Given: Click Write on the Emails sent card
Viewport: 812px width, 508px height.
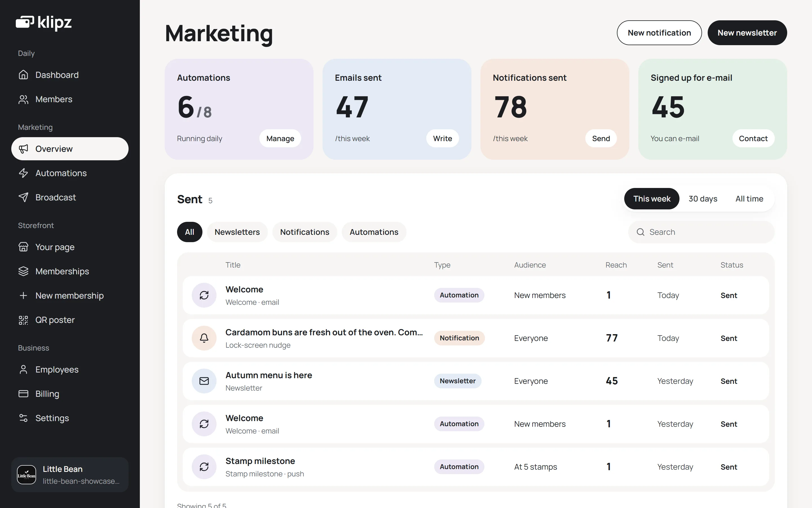Looking at the screenshot, I should tap(442, 138).
